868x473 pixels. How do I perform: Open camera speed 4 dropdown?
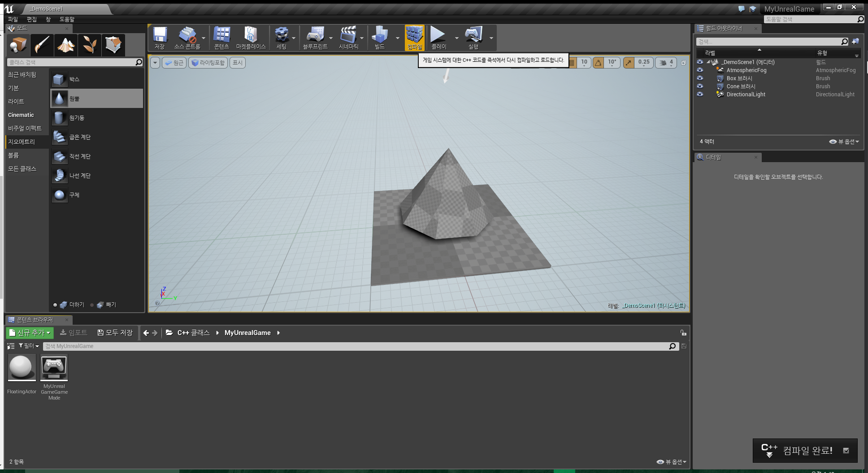[x=666, y=63]
